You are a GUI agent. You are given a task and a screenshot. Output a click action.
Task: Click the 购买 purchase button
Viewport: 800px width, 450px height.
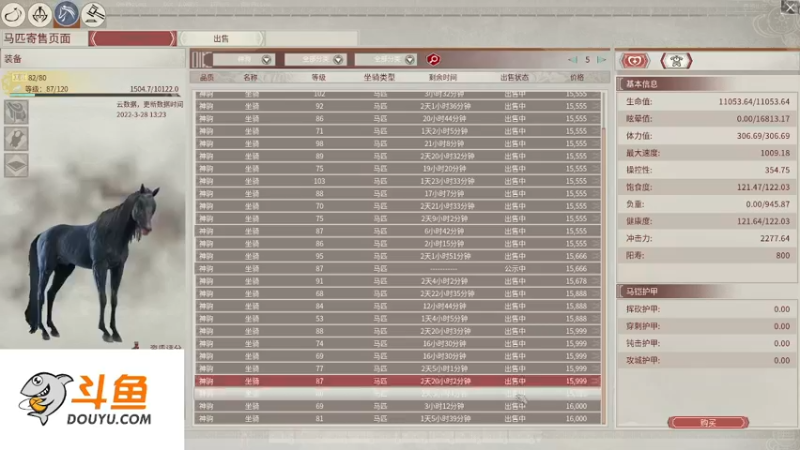tap(708, 423)
